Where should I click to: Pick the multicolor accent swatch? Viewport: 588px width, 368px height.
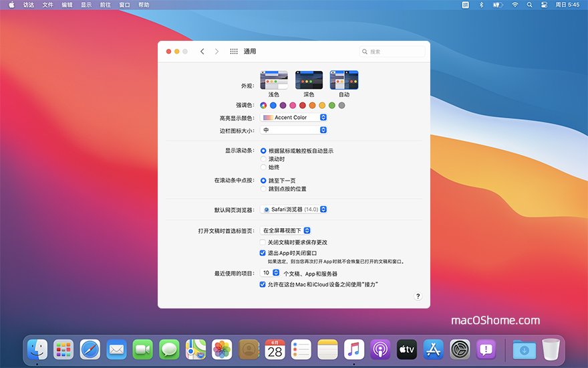coord(263,106)
